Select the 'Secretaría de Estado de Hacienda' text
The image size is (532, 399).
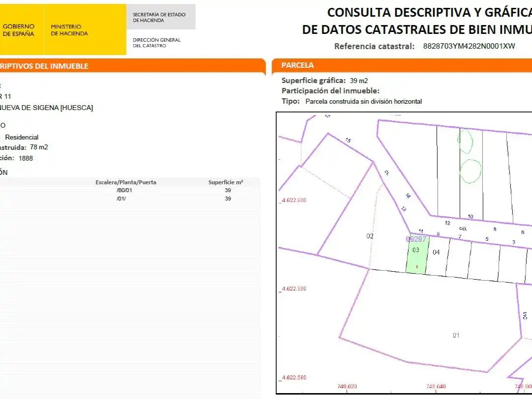click(159, 17)
